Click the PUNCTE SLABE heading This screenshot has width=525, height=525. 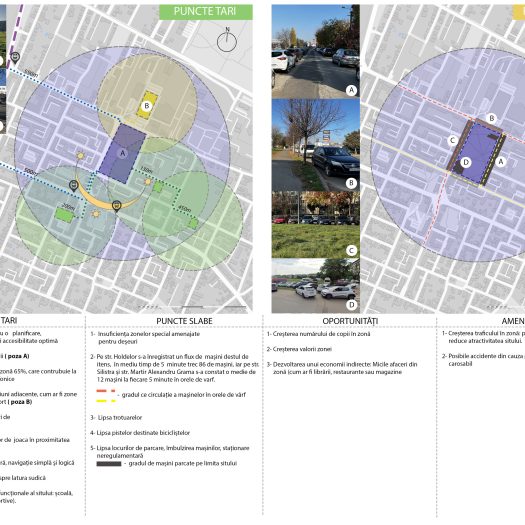184,321
